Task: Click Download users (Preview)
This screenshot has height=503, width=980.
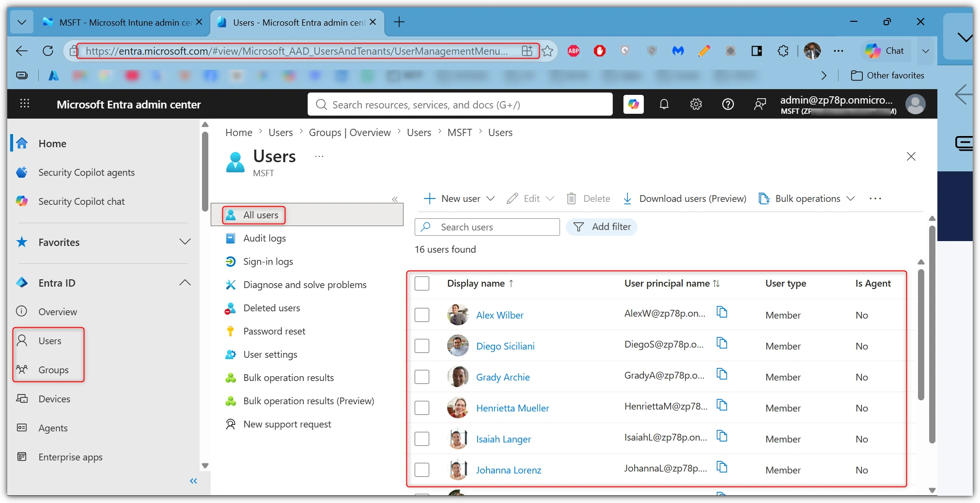Action: tap(684, 198)
